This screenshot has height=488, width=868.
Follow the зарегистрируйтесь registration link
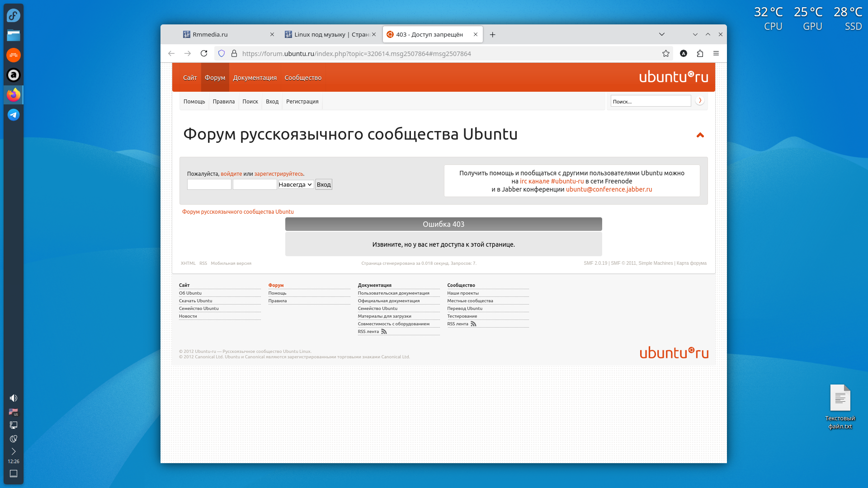pyautogui.click(x=278, y=174)
